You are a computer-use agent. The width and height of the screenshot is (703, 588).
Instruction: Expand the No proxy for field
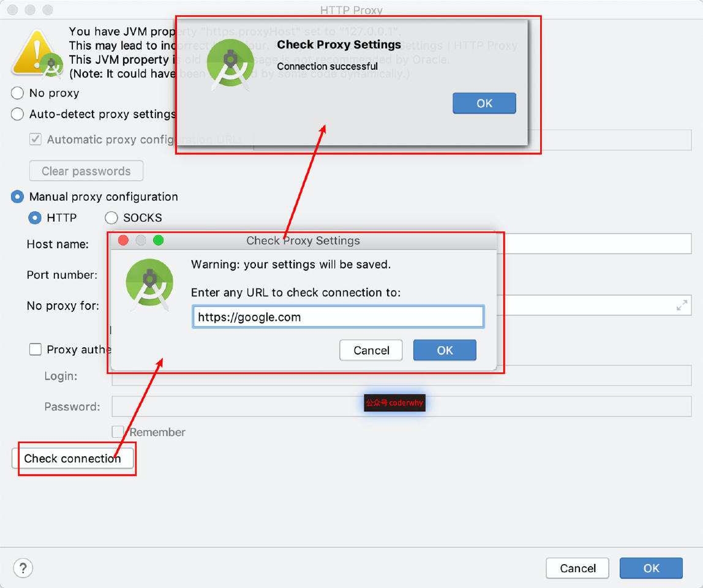tap(682, 306)
